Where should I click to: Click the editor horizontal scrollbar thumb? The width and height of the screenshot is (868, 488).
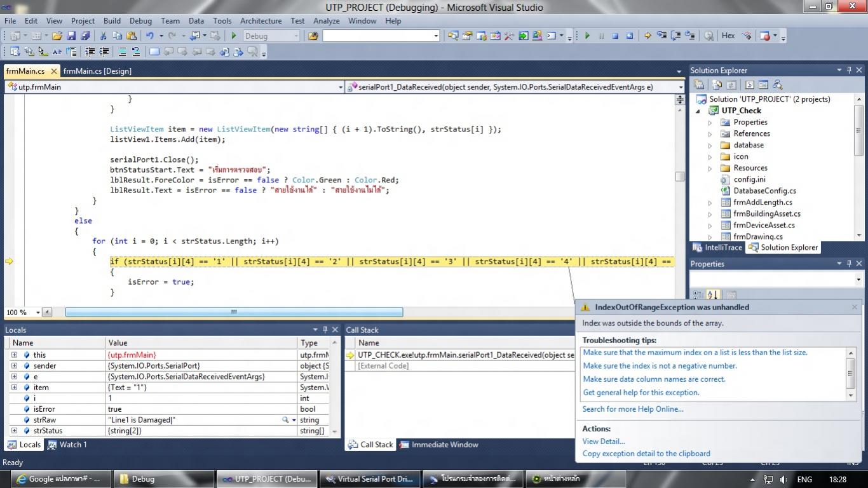click(x=234, y=312)
